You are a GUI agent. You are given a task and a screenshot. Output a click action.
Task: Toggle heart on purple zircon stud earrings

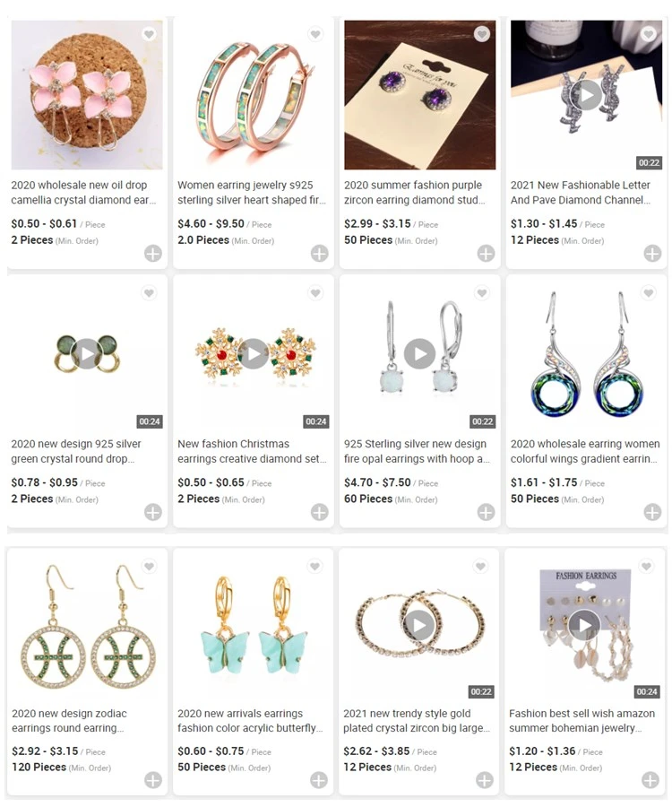[x=482, y=34]
